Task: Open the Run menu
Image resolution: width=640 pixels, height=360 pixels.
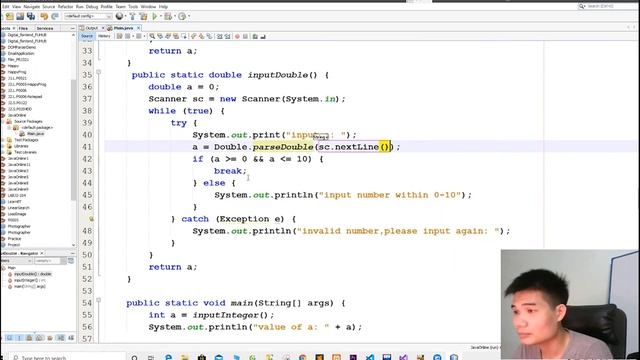Action: [x=80, y=7]
